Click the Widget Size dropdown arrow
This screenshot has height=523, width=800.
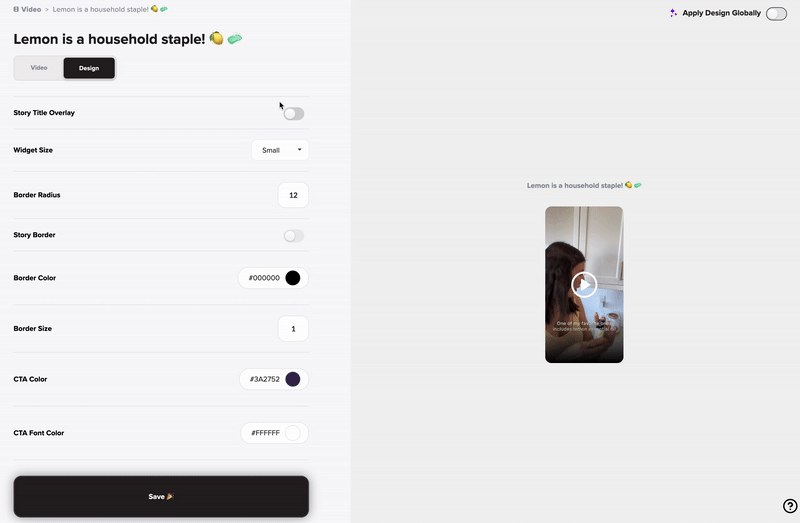point(299,150)
